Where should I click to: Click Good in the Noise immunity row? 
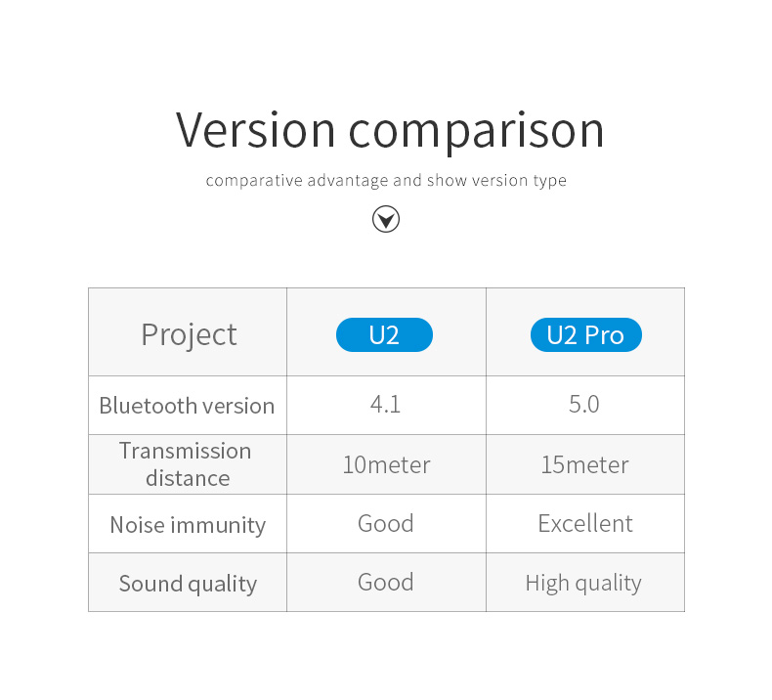pyautogui.click(x=387, y=524)
